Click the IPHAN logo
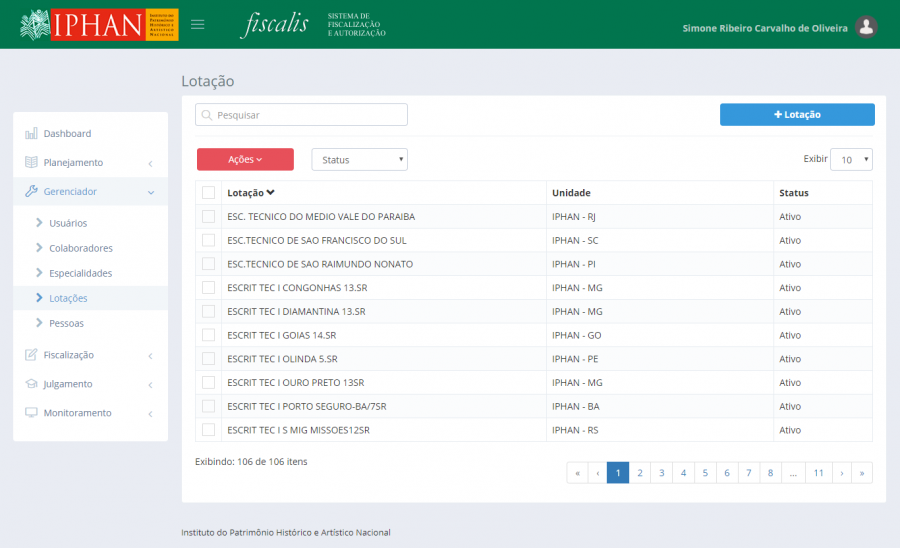 click(x=98, y=25)
